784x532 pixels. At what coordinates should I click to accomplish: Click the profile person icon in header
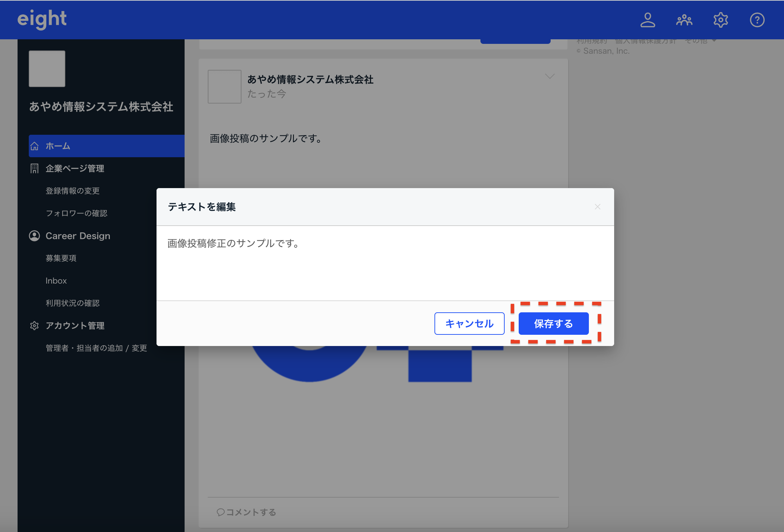pyautogui.click(x=647, y=20)
